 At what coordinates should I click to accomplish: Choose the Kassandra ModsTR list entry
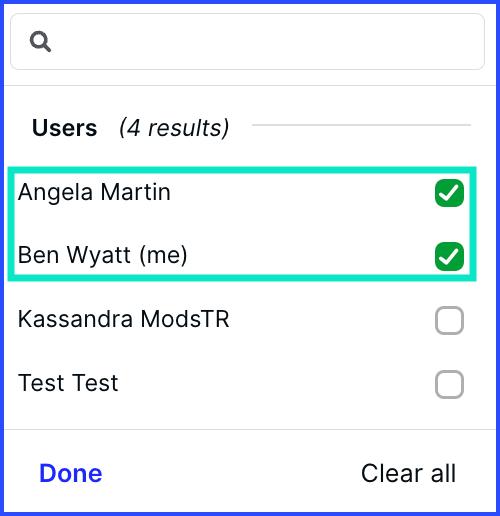[241, 319]
